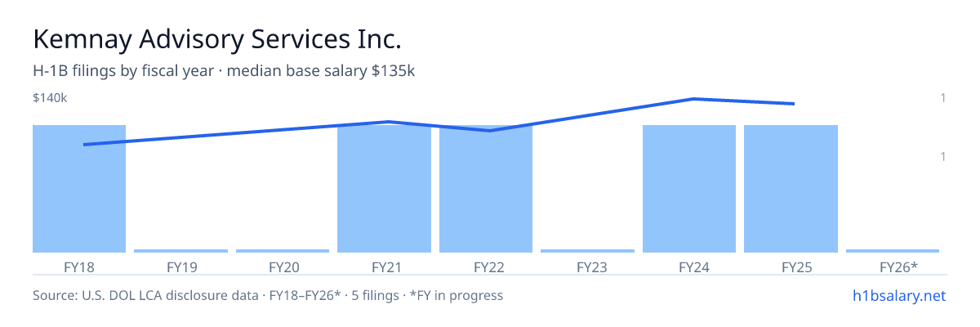Click the FY26* in-progress bar stub

[893, 251]
